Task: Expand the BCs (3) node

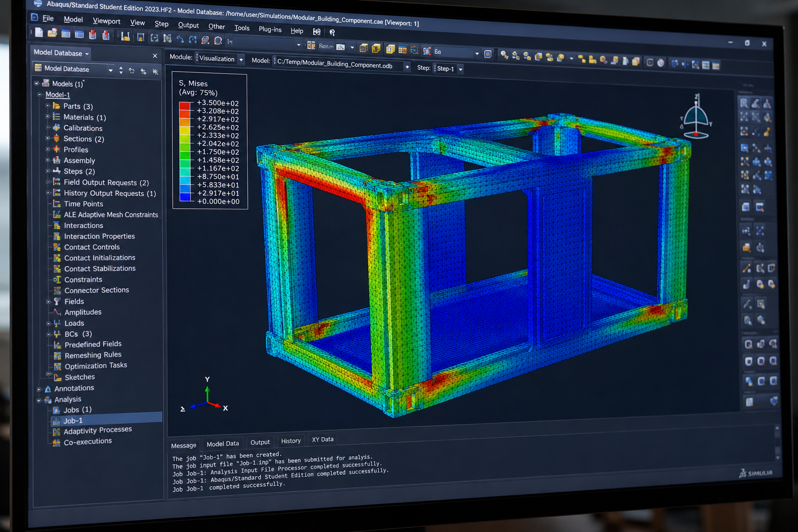Action: click(48, 334)
